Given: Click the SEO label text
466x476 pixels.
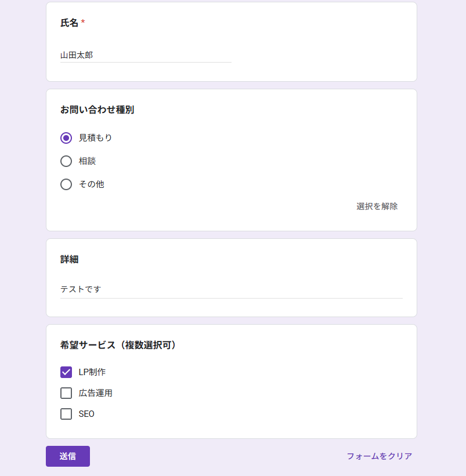Looking at the screenshot, I should [86, 414].
